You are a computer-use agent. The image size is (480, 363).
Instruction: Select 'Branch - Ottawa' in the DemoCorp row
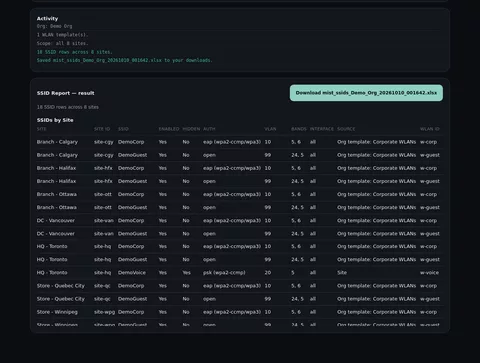pyautogui.click(x=57, y=194)
